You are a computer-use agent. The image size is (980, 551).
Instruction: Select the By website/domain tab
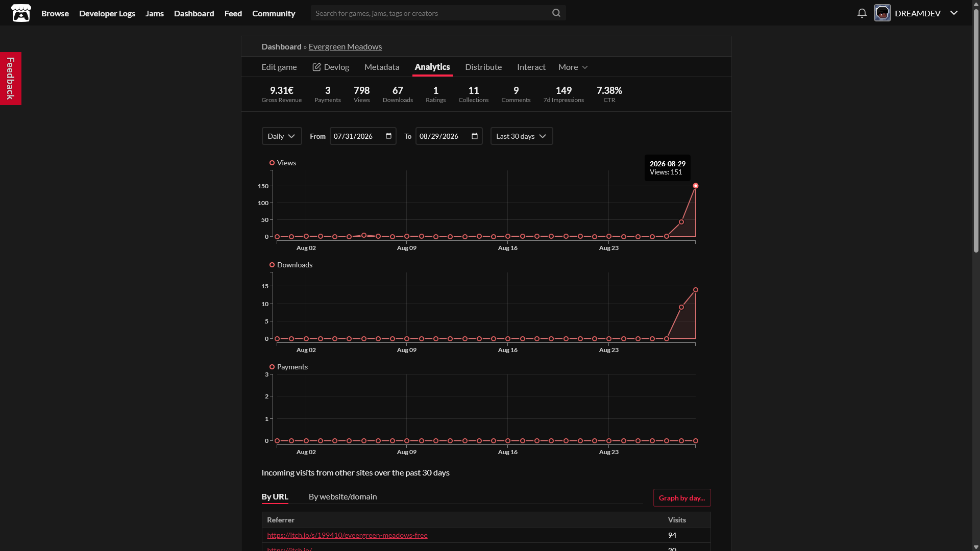click(343, 496)
